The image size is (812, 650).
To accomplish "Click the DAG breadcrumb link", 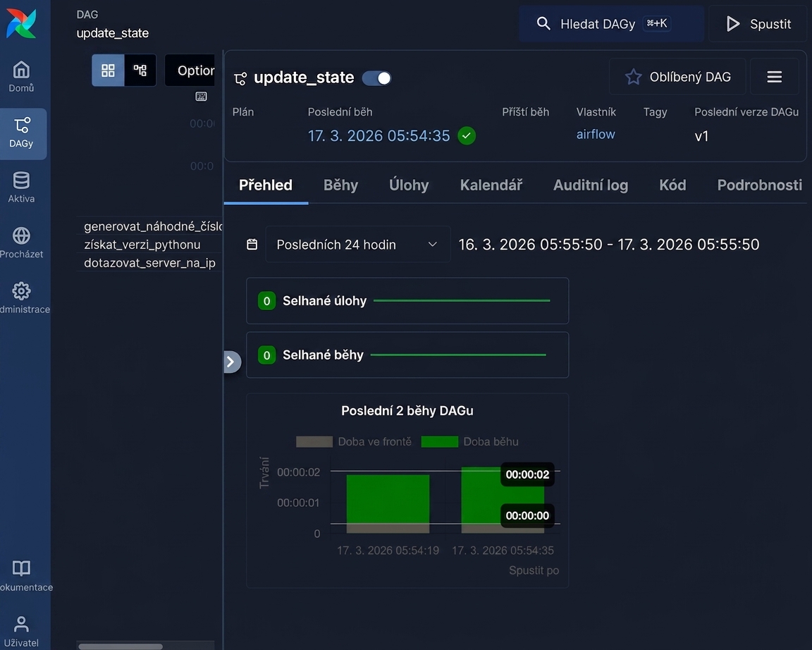I will pos(87,15).
